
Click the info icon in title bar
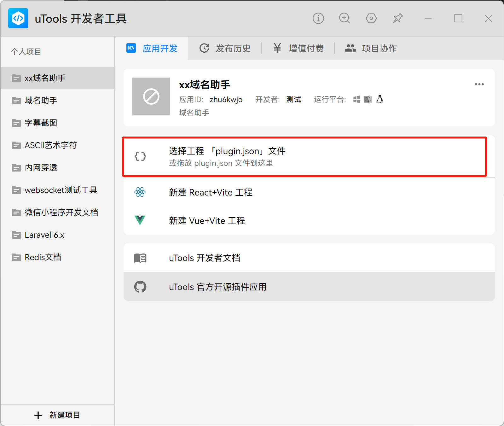coord(318,18)
